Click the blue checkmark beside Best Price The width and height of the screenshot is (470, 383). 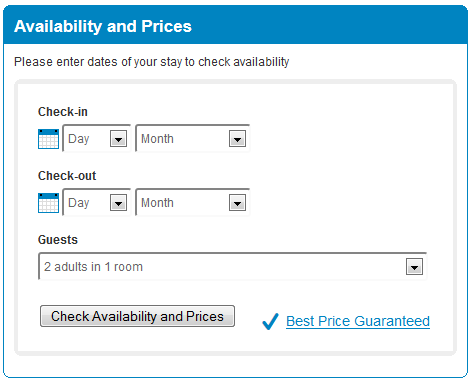pyautogui.click(x=270, y=321)
